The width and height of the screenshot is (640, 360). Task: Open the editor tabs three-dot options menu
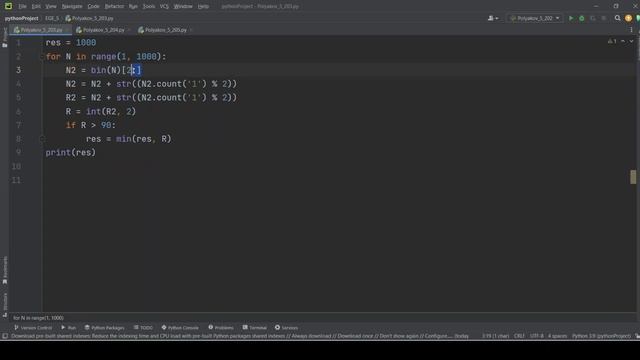click(x=631, y=30)
